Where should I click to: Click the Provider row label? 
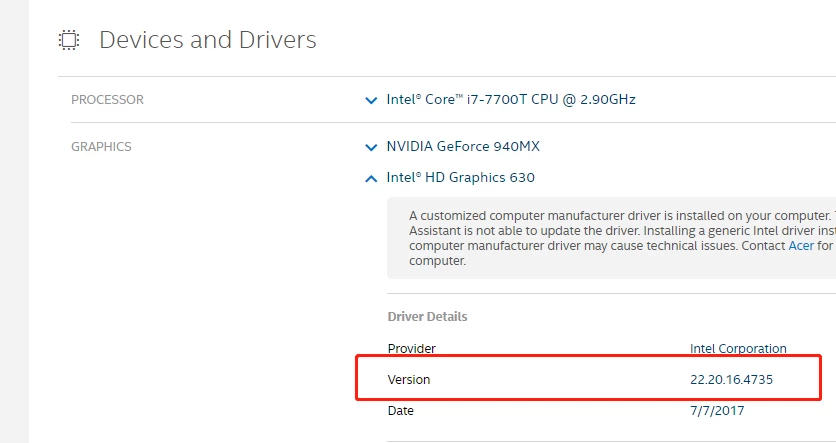click(x=412, y=349)
